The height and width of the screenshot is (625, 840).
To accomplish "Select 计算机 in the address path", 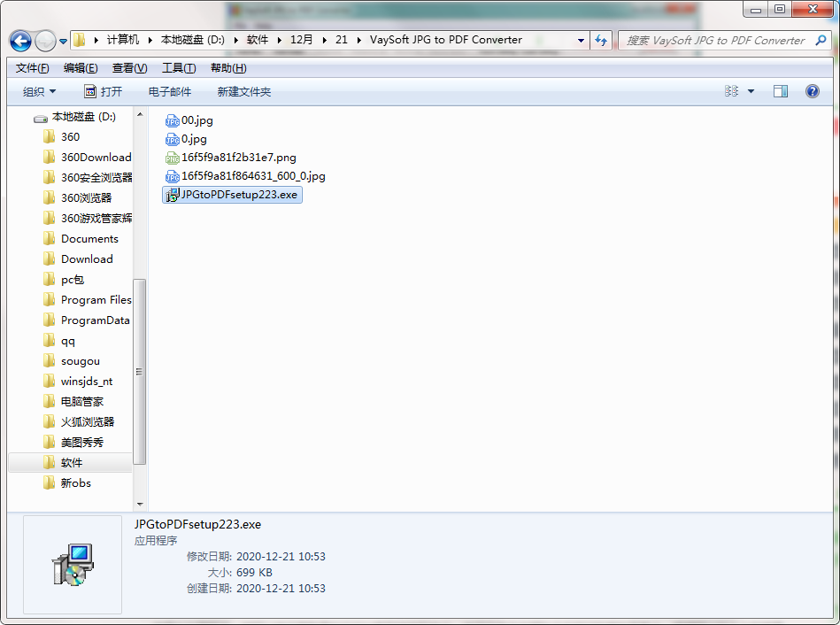I will click(x=123, y=40).
